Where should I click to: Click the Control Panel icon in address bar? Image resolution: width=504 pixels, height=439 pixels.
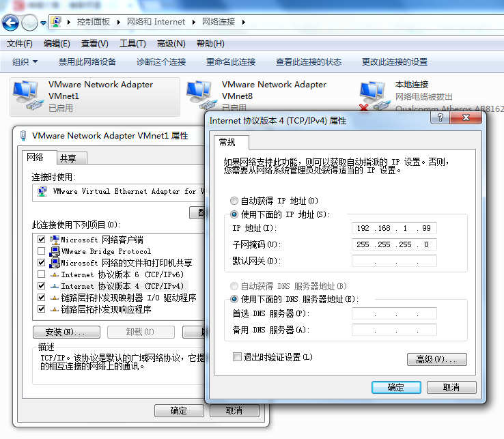coord(56,22)
